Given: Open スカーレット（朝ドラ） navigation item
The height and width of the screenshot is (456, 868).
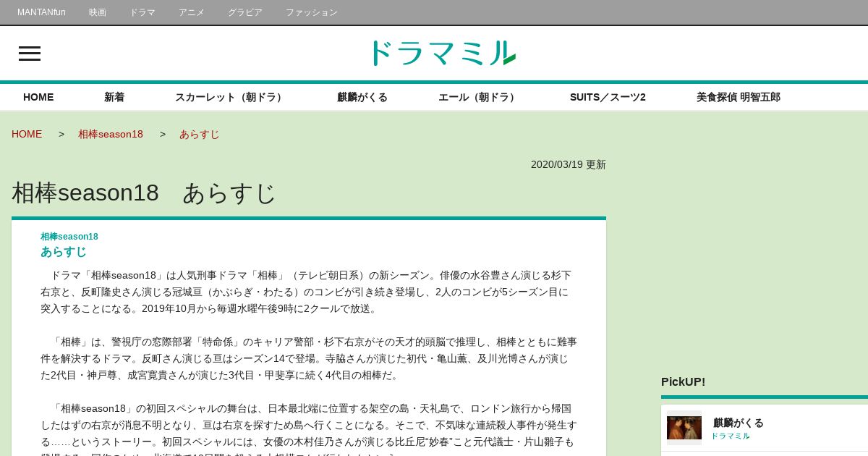Looking at the screenshot, I should pyautogui.click(x=231, y=97).
